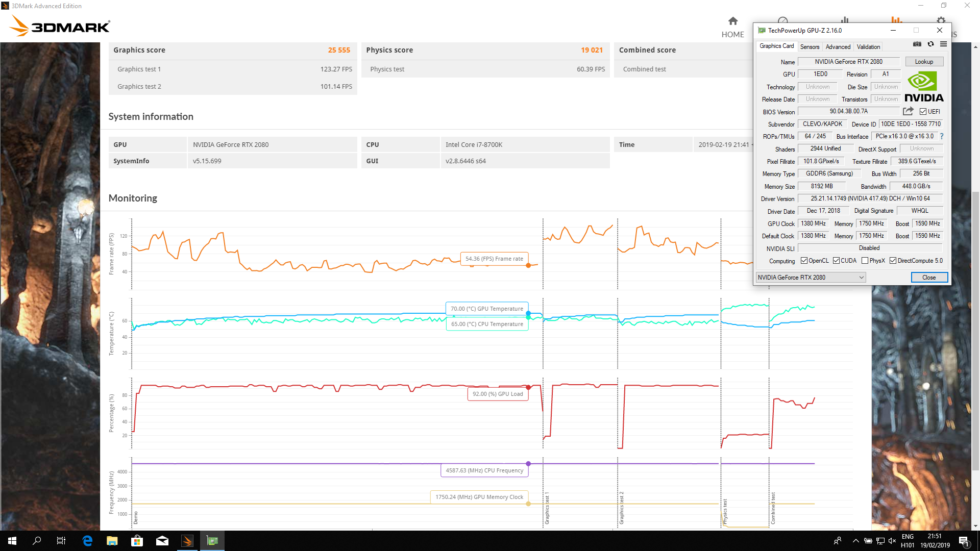The width and height of the screenshot is (980, 551).
Task: Switch to the Advanced tab
Action: tap(838, 47)
